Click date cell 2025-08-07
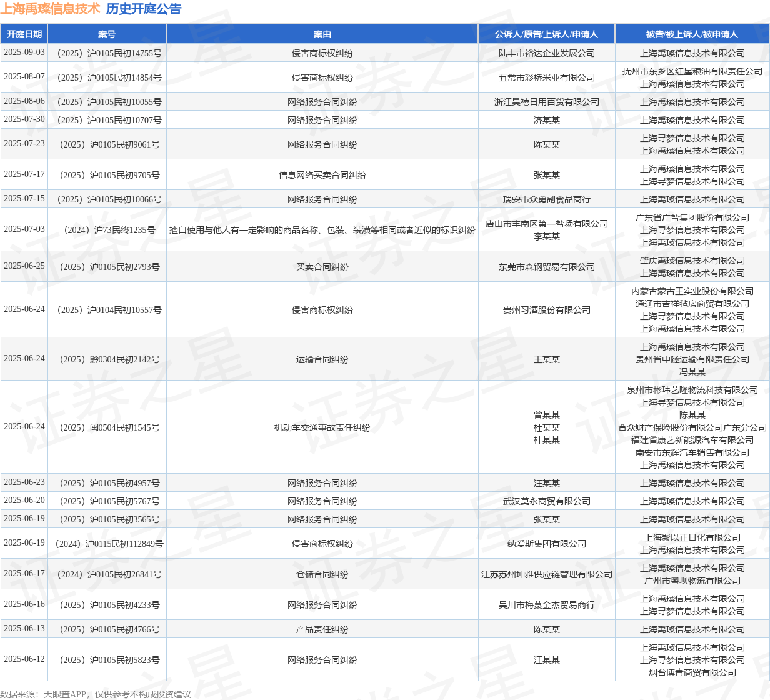 click(x=24, y=77)
